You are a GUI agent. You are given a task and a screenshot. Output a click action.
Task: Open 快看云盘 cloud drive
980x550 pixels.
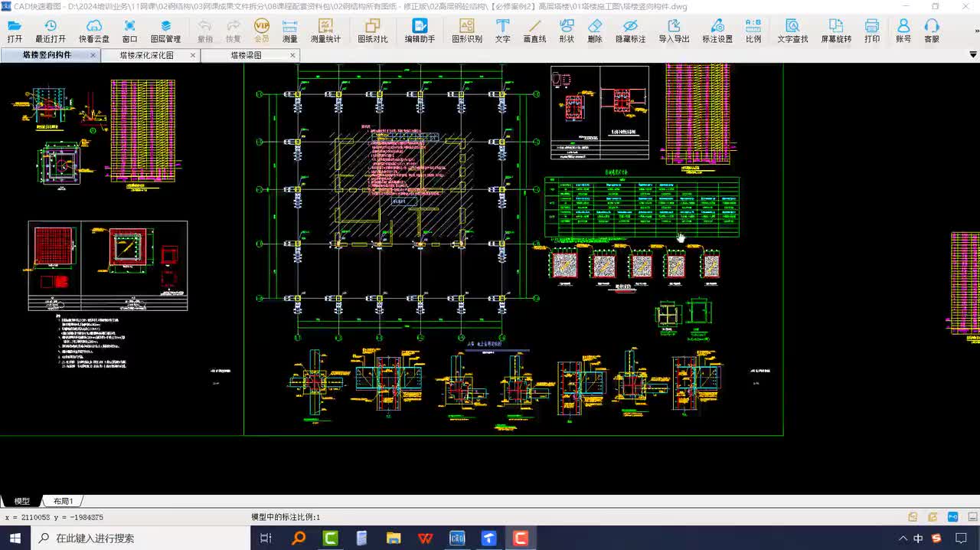pyautogui.click(x=94, y=31)
